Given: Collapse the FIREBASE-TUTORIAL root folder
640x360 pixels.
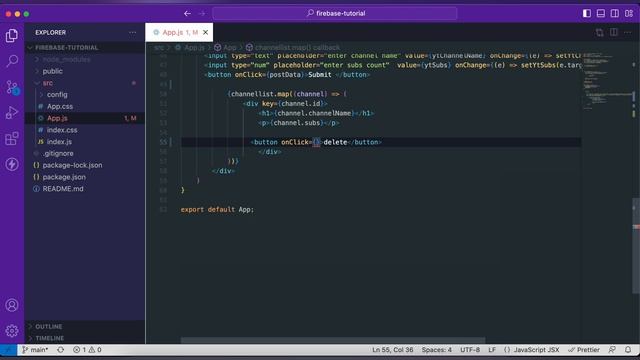Looking at the screenshot, I should (x=85, y=47).
